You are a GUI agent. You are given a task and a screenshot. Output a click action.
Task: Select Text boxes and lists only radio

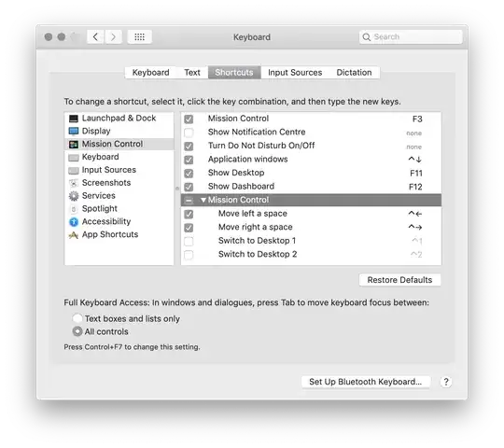(x=77, y=318)
